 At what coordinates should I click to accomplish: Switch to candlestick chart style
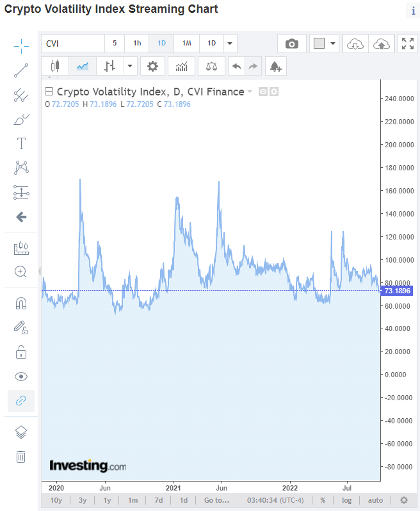tap(55, 66)
